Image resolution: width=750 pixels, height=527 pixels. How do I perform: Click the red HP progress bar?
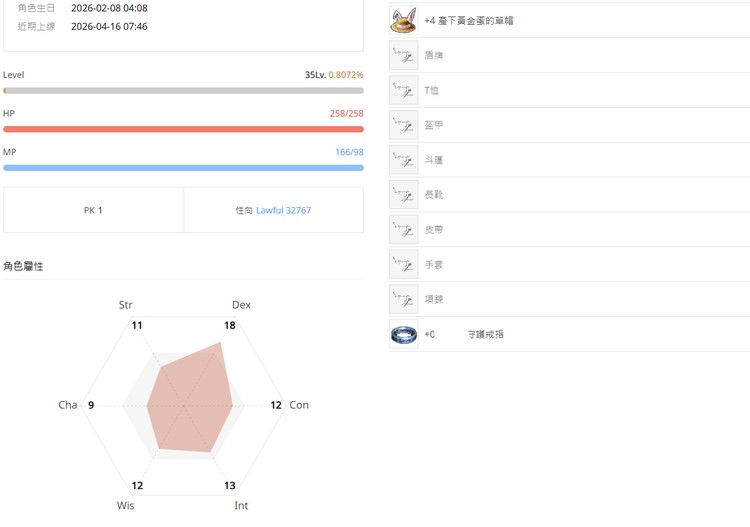click(x=183, y=129)
